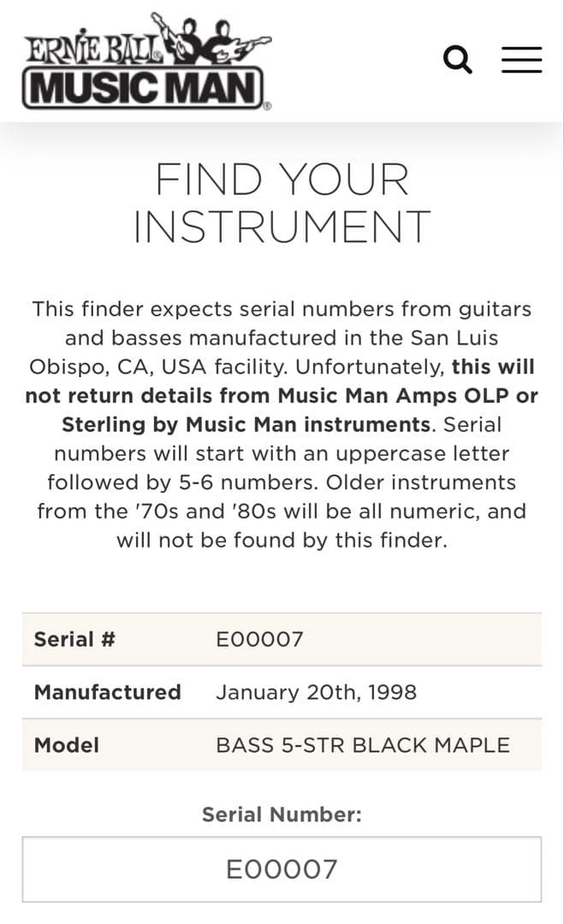Click the registered trademark symbol by logo
The width and height of the screenshot is (564, 924).
pos(267,106)
